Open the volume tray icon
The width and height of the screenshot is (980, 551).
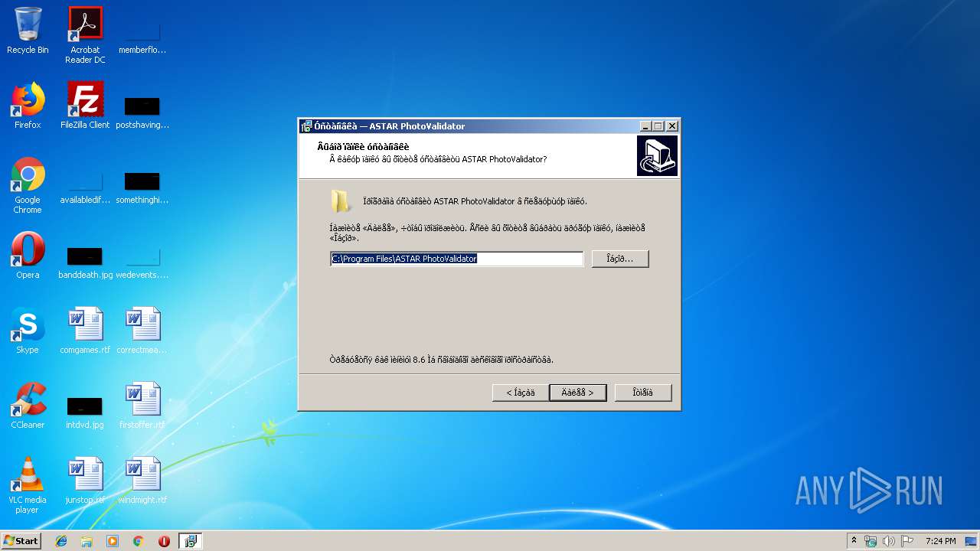(888, 541)
